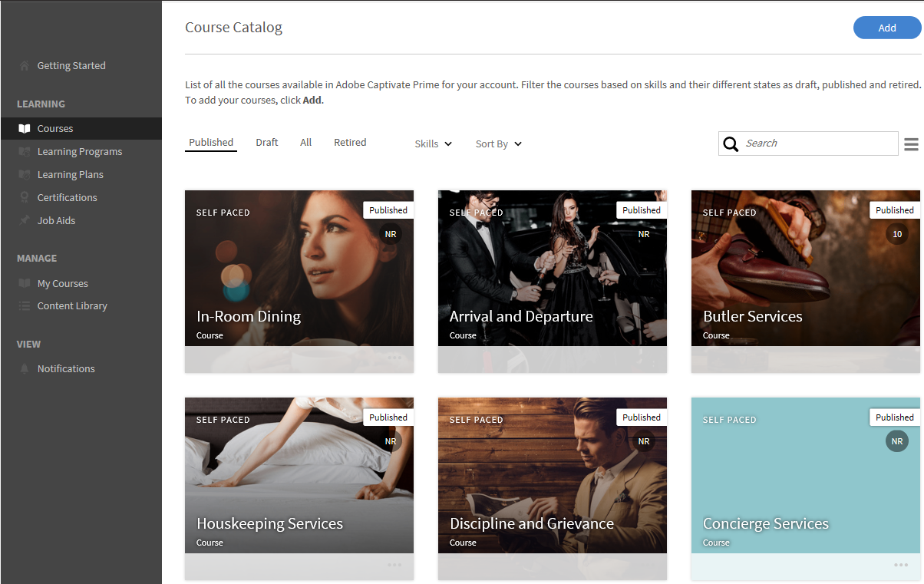This screenshot has height=584, width=924.
Task: Click NR badge on Concierge Services card
Action: coord(897,441)
